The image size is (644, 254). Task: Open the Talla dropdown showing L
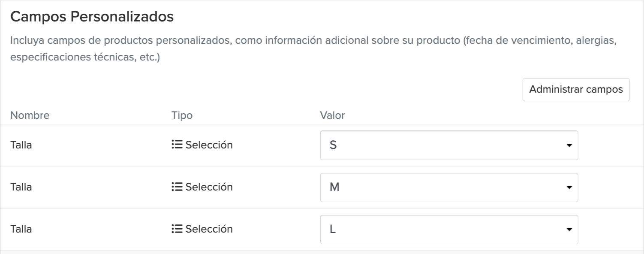pos(448,230)
